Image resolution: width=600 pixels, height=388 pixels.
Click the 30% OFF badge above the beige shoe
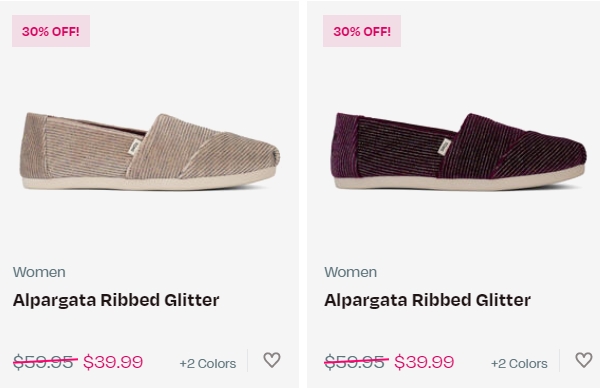point(51,31)
